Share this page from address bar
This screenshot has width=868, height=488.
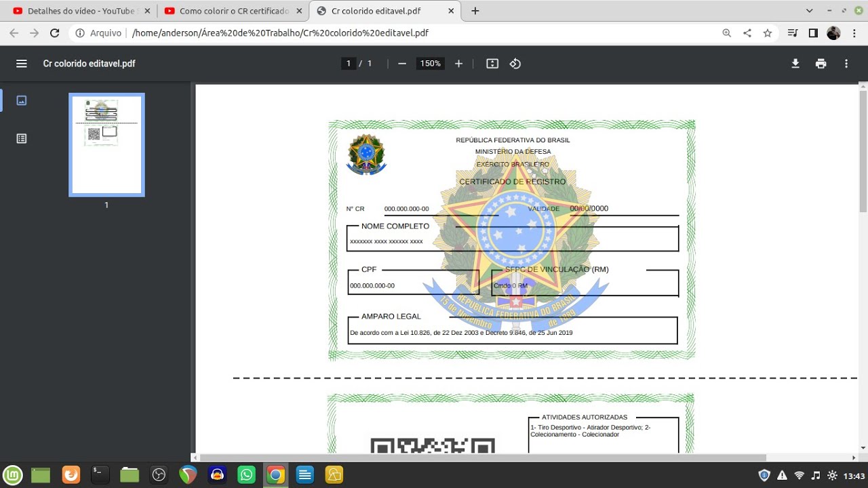(x=747, y=33)
